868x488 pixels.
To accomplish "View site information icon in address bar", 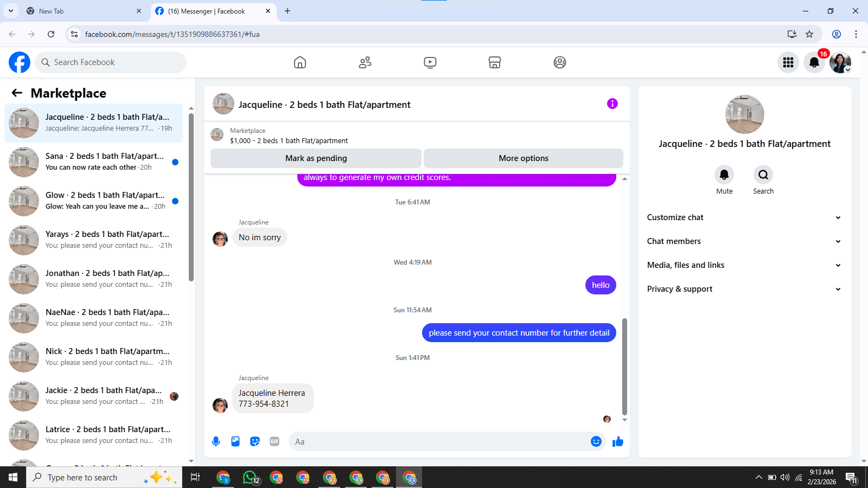I will 74,34.
